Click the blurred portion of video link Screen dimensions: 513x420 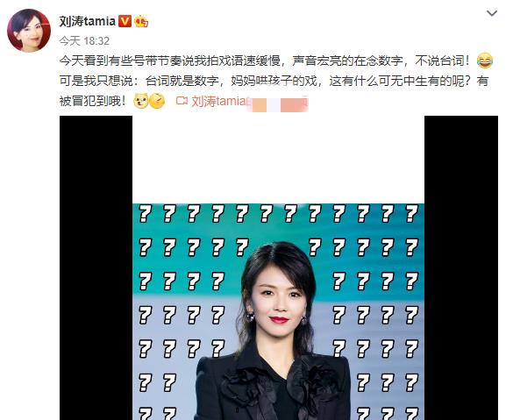tap(277, 103)
